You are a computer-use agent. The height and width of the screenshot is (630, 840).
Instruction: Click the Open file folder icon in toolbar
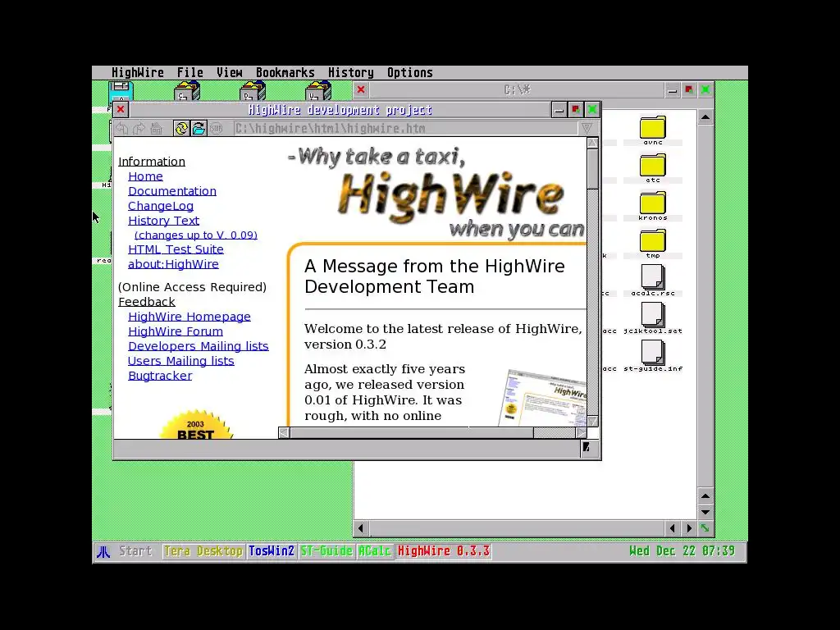coord(199,129)
